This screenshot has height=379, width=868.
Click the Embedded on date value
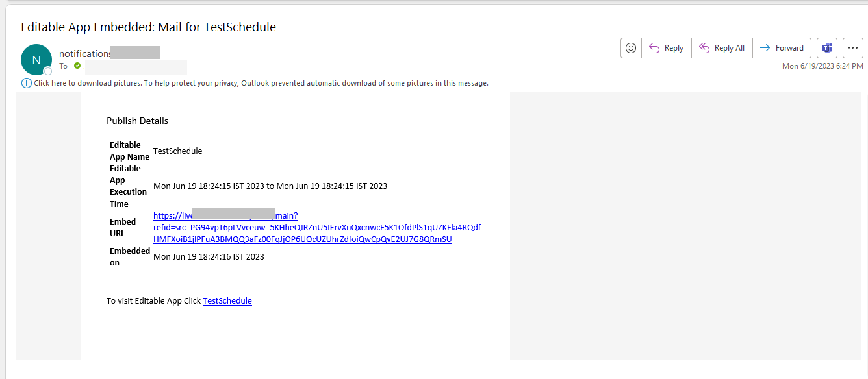pos(209,257)
